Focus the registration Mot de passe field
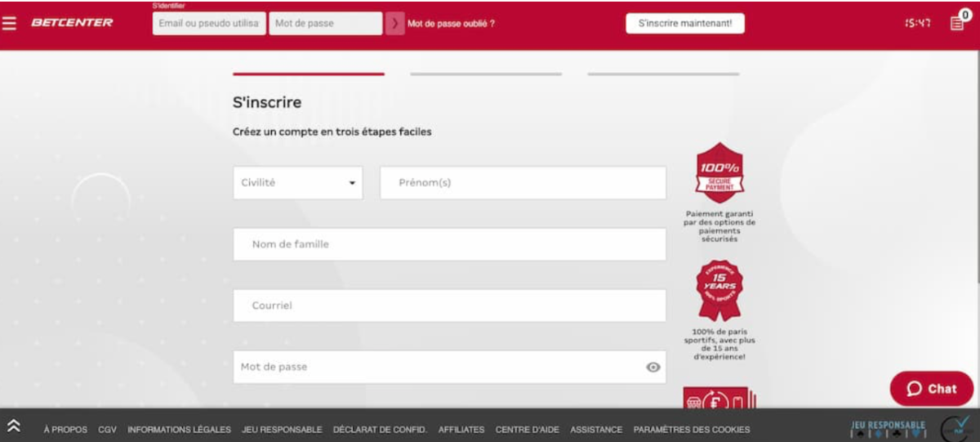 click(x=449, y=367)
